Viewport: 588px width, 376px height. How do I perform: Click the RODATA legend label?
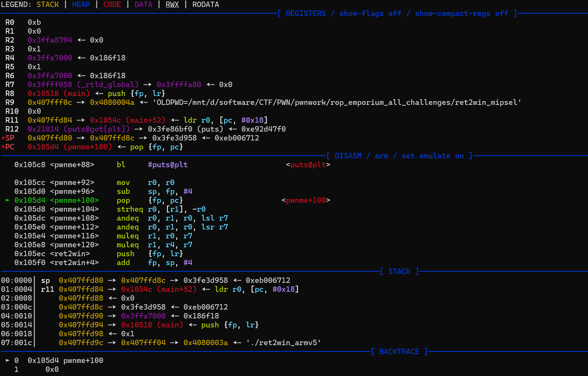(206, 4)
